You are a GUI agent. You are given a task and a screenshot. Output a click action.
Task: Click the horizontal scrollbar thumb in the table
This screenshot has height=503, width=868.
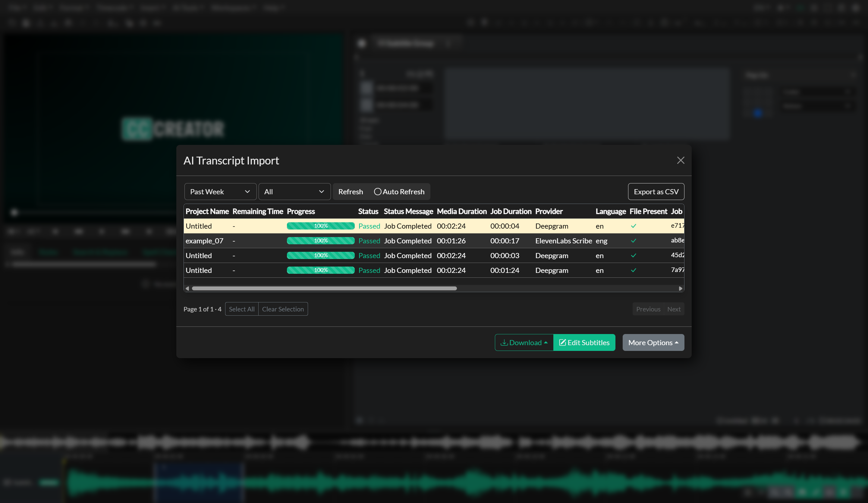coord(324,288)
